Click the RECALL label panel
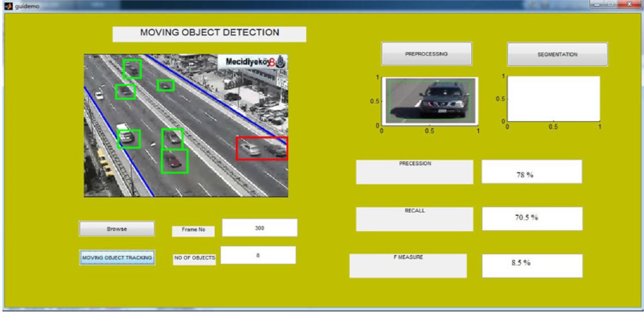Viewport: 644px width, 312px height. (x=414, y=219)
